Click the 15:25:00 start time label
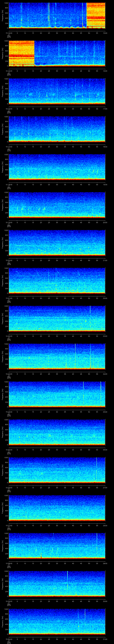Image resolution: width=114 pixels, height=644 pixels. (x=9, y=450)
